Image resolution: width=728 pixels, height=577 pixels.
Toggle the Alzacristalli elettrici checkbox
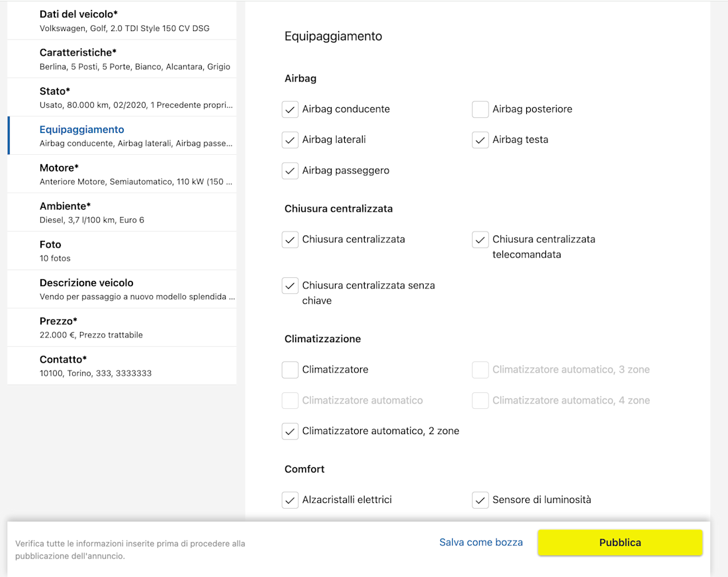click(x=290, y=500)
